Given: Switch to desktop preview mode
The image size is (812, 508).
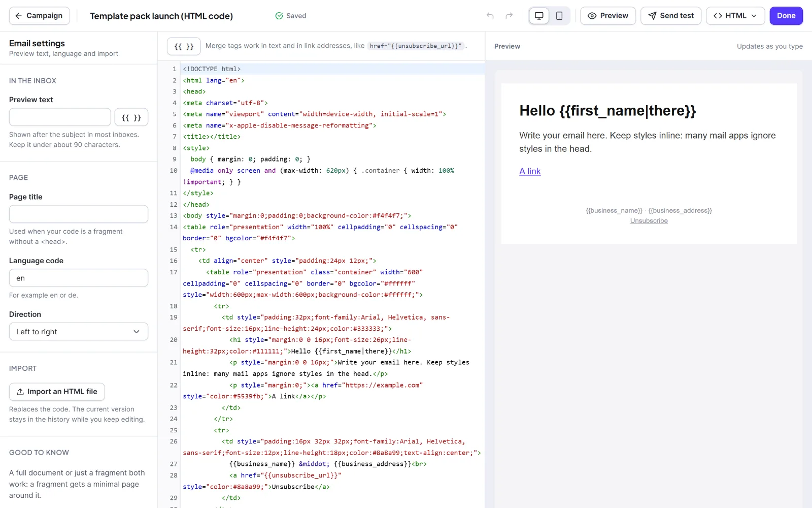Looking at the screenshot, I should (x=539, y=16).
